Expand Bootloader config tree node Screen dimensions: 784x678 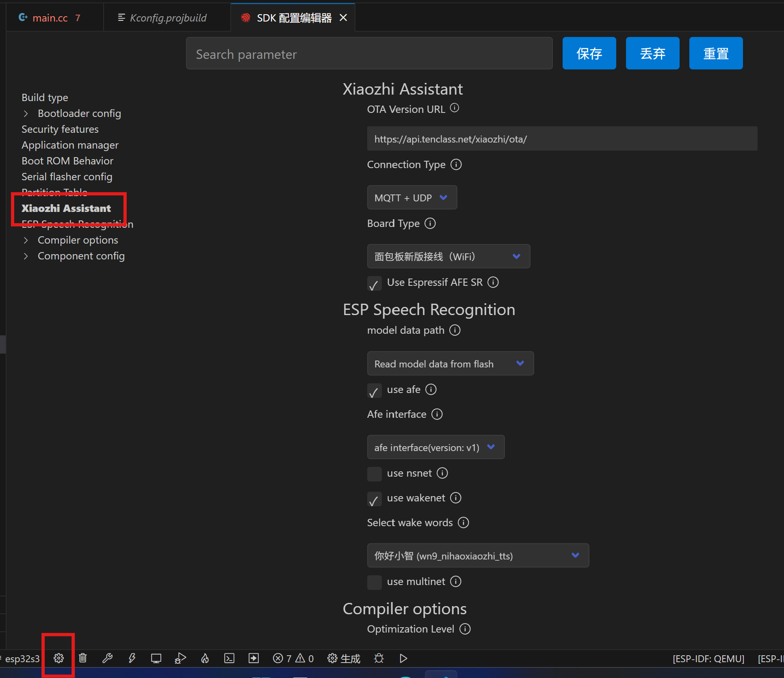click(26, 113)
